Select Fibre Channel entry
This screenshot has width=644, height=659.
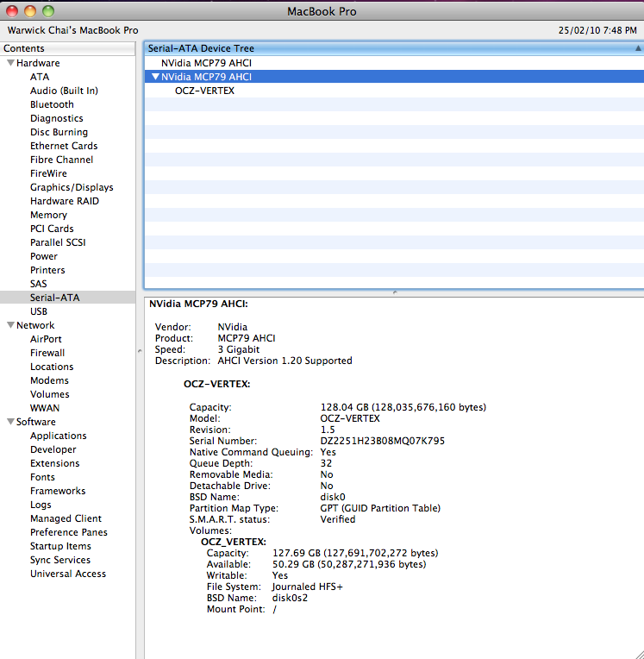(x=61, y=160)
